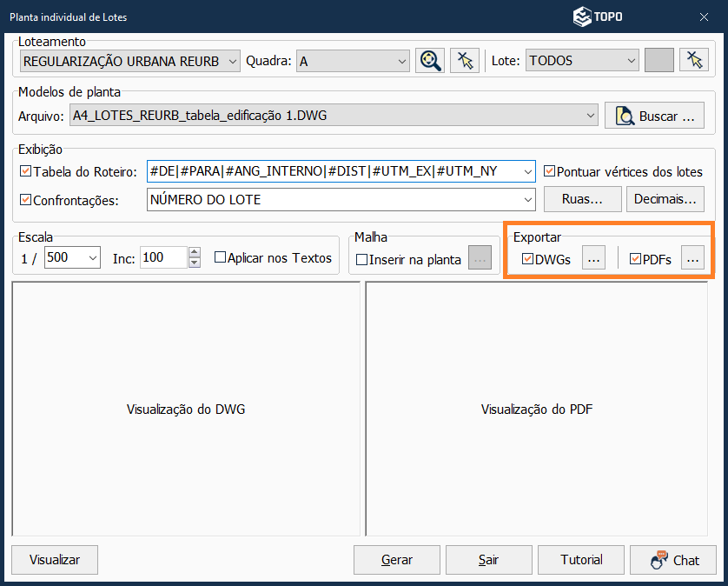Click the Visualizar button
This screenshot has width=728, height=586.
[55, 560]
